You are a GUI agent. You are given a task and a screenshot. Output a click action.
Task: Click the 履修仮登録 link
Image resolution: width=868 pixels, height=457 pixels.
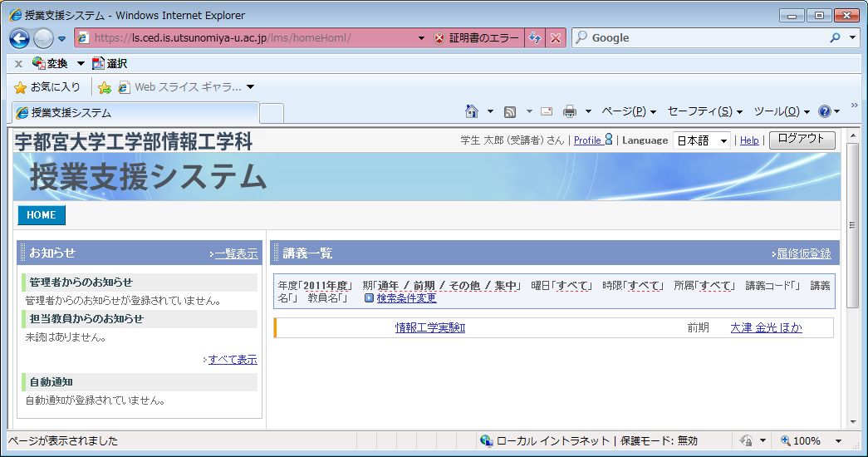point(803,253)
